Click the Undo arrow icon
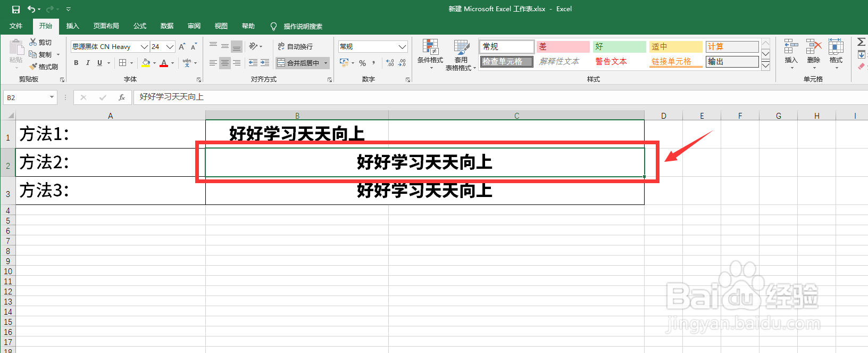This screenshot has height=353, width=868. [x=31, y=9]
